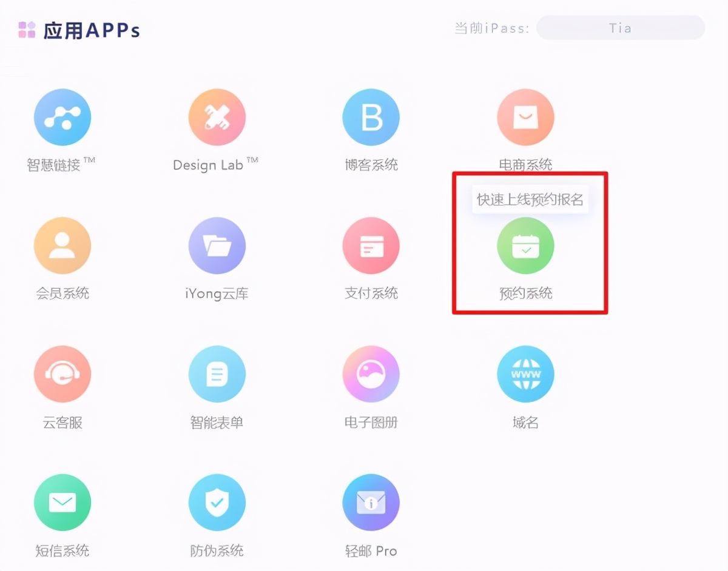Open the 防伪系统 shield icon

217,503
